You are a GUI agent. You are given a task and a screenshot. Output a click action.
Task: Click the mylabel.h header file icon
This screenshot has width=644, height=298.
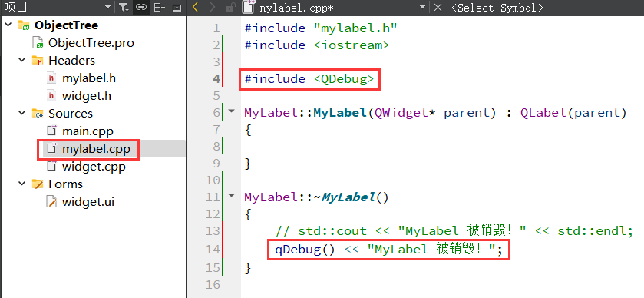click(51, 78)
